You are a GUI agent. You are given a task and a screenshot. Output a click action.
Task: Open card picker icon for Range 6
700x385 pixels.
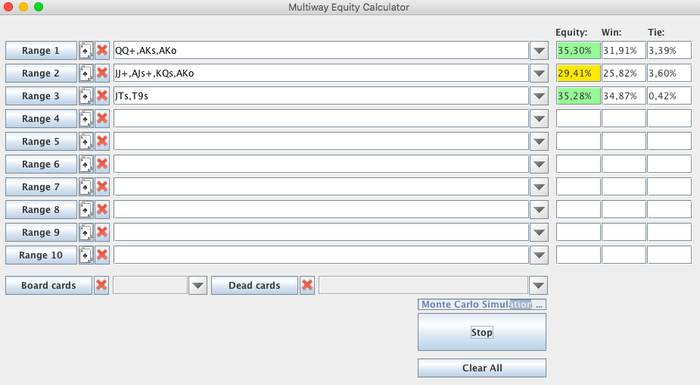tap(86, 164)
